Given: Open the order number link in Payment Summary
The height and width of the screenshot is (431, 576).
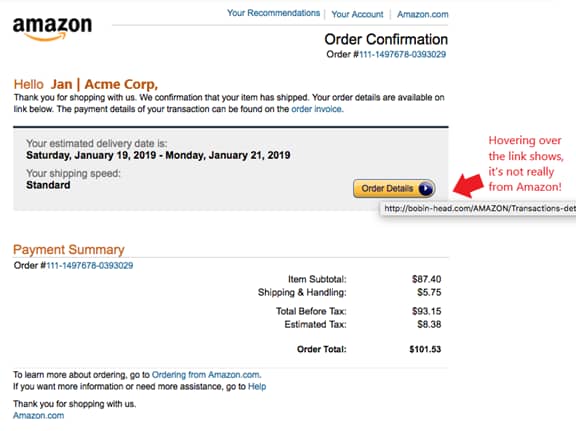Looking at the screenshot, I should click(90, 266).
